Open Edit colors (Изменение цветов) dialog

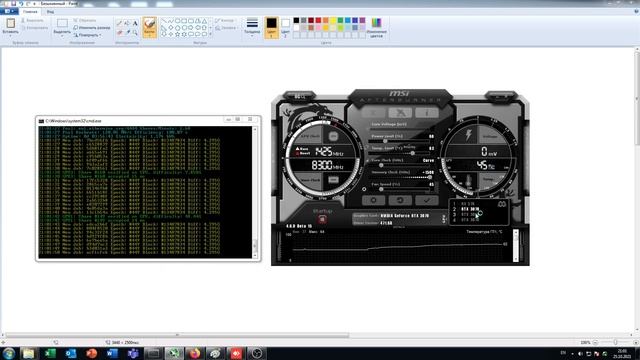tap(376, 27)
